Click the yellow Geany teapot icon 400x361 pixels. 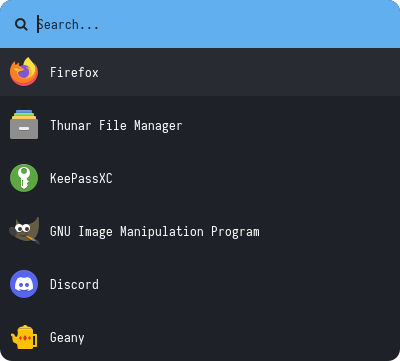[24, 337]
